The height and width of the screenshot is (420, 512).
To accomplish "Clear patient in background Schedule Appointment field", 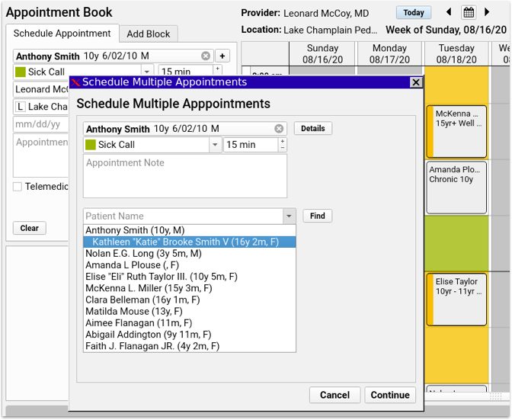I will tap(206, 56).
